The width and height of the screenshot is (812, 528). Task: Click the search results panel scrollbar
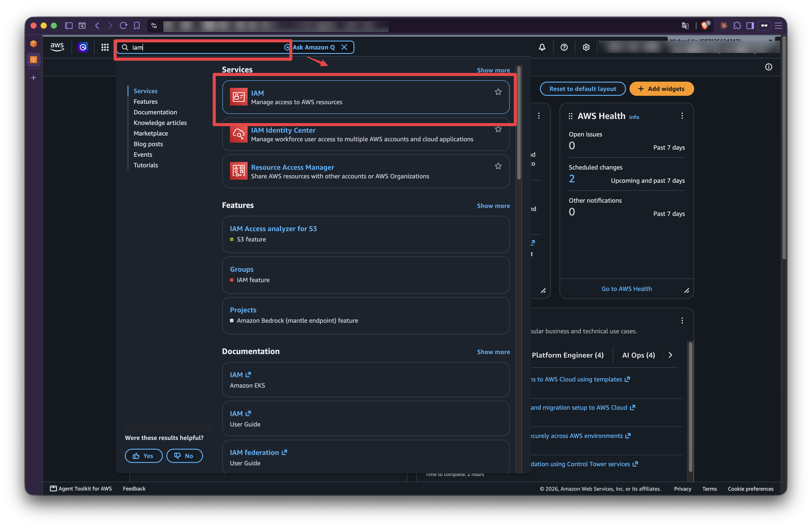(519, 123)
